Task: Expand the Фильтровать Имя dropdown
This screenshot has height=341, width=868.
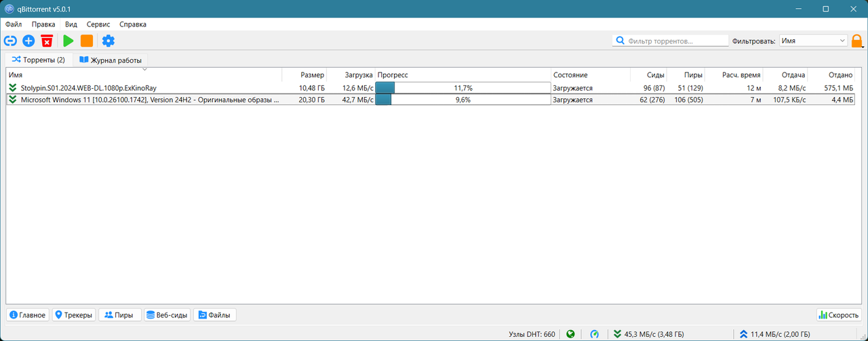Action: pyautogui.click(x=813, y=41)
